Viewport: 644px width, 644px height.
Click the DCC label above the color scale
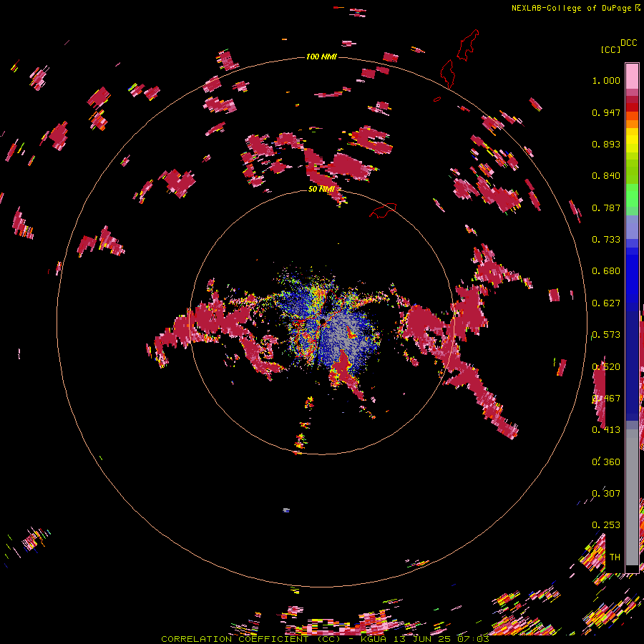(629, 43)
